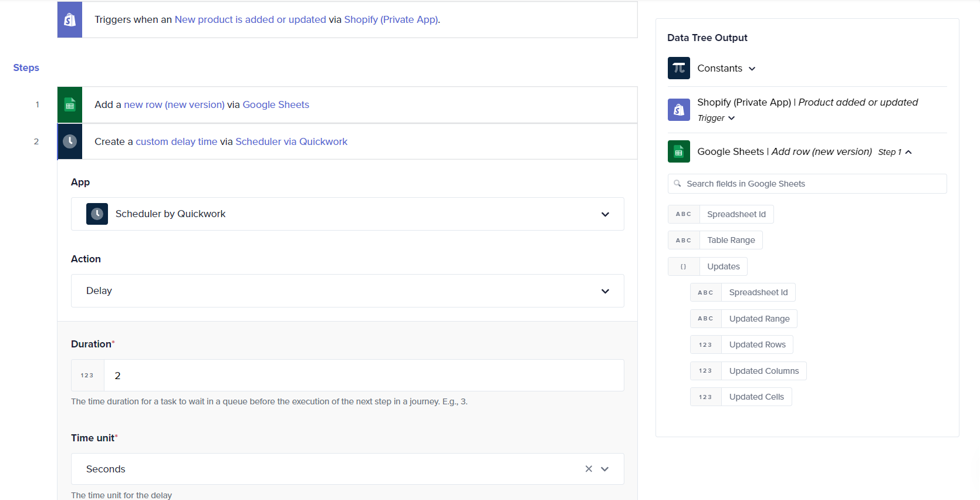Click the Data Tree Output heading
Viewport: 980px width, 500px height.
pos(707,38)
